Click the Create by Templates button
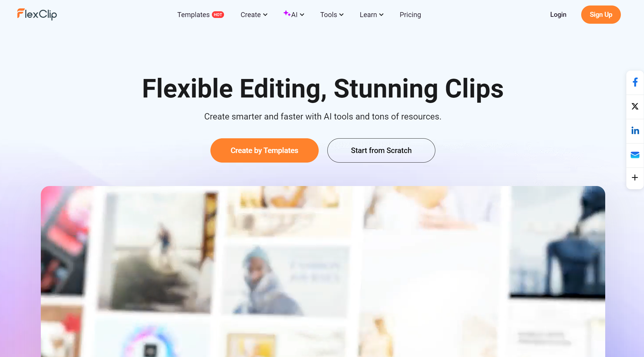 click(264, 150)
